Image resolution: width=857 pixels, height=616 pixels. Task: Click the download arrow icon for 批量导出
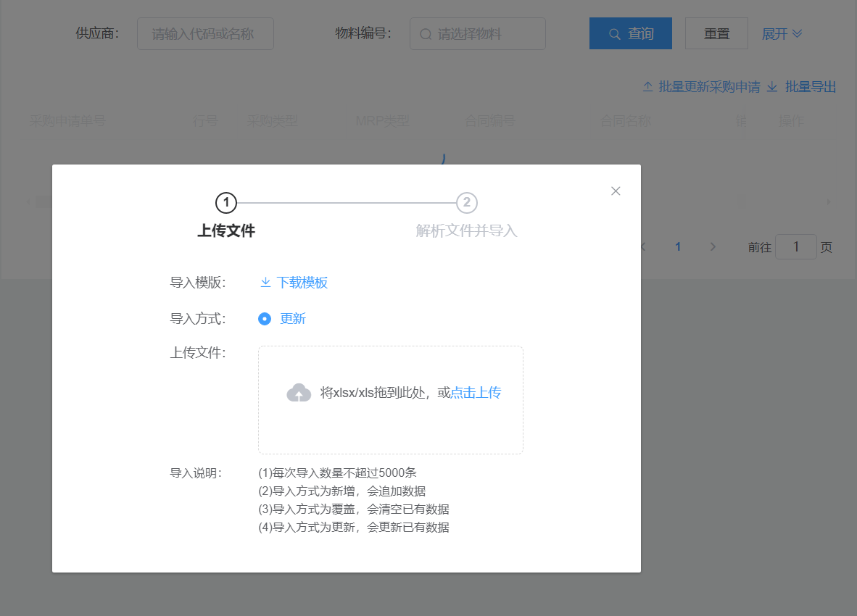pos(772,87)
